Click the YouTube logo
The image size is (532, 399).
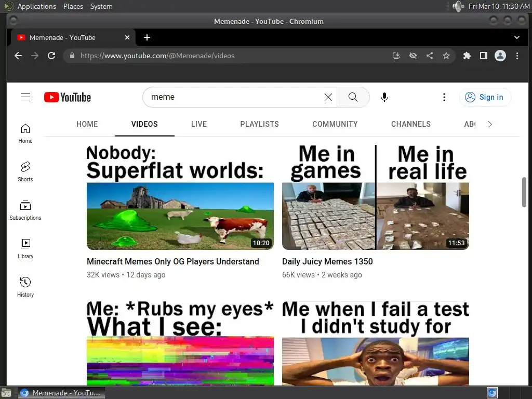pos(68,97)
